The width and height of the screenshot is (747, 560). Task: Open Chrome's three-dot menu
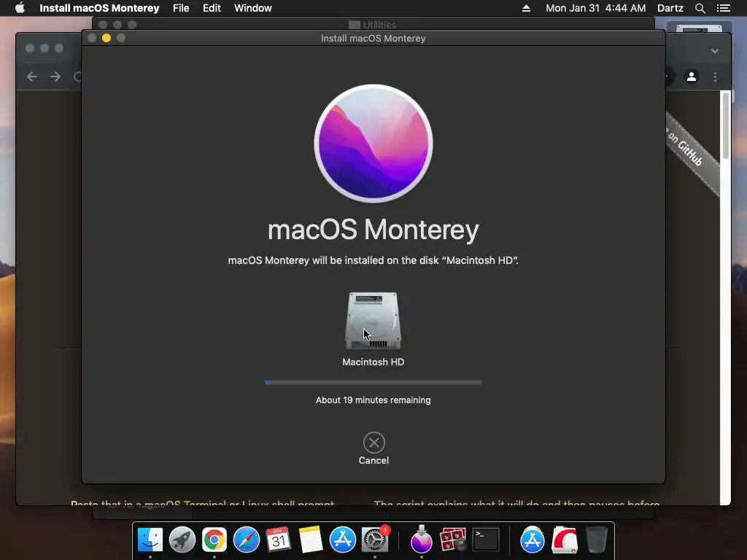coord(715,76)
